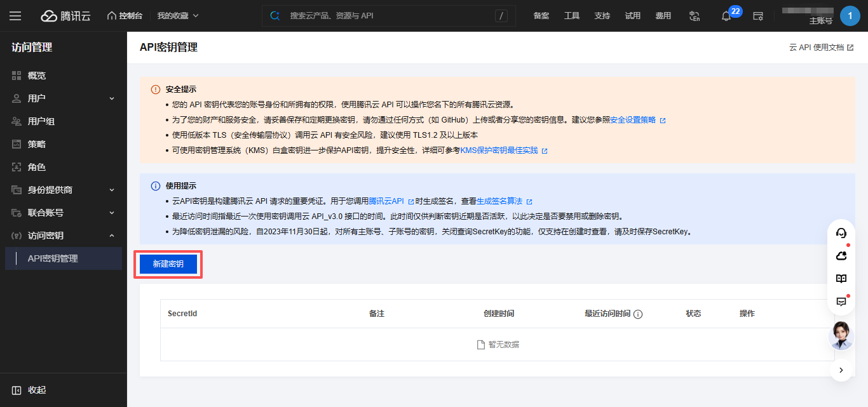This screenshot has width=868, height=407.
Task: Open 生成签名算法 link
Action: point(504,201)
